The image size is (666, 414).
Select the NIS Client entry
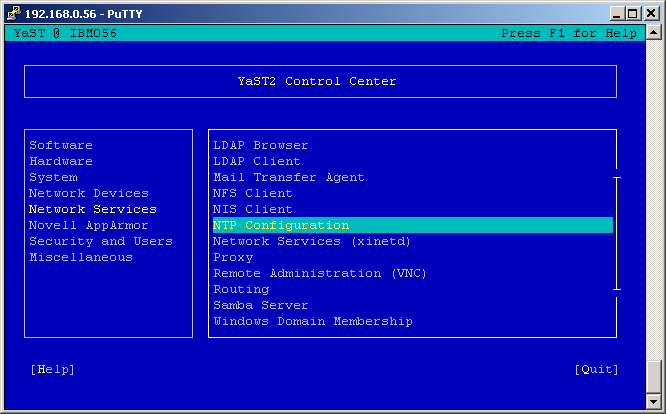pos(253,209)
